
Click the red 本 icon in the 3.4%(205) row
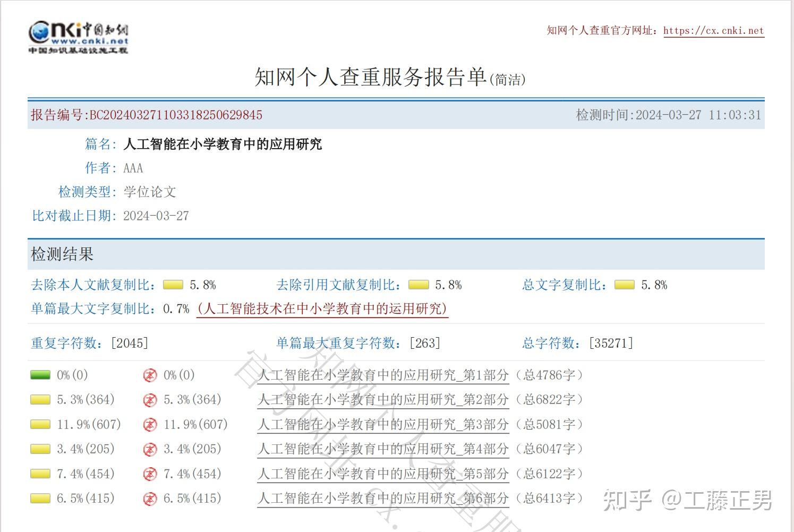(150, 449)
